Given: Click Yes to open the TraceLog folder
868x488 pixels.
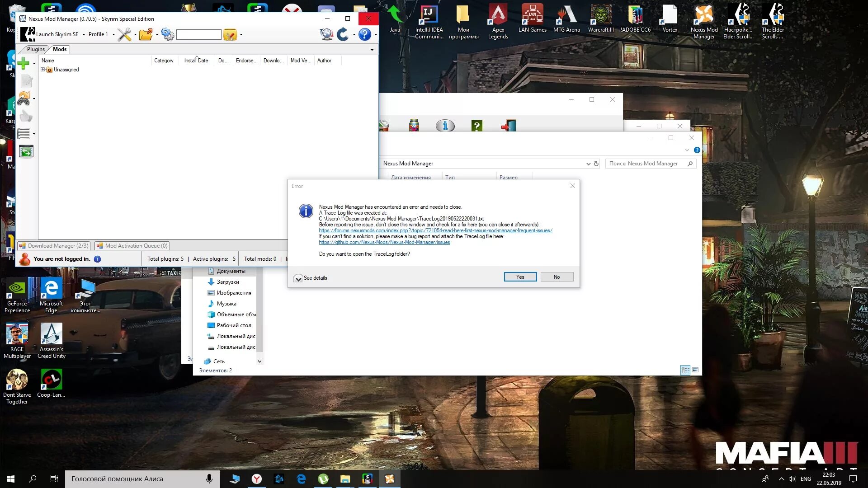Looking at the screenshot, I should coord(520,277).
